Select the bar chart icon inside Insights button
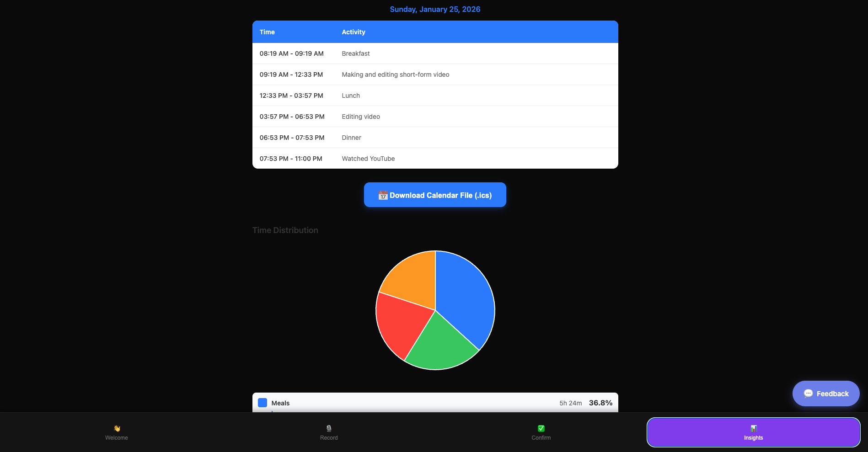The width and height of the screenshot is (868, 452). pos(753,428)
